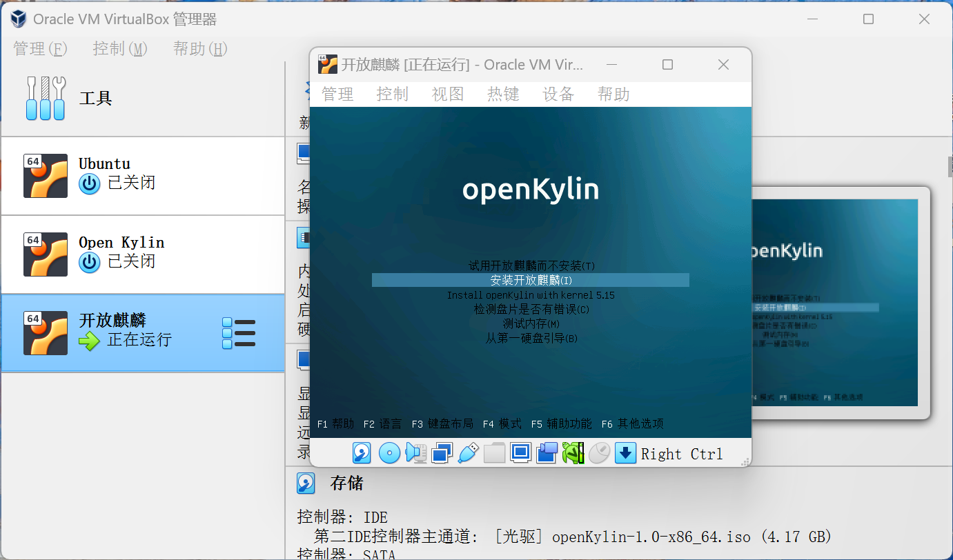Viewport: 953px width, 560px height.
Task: Open the list-menu icon beside 开放麒麟
Action: click(239, 333)
